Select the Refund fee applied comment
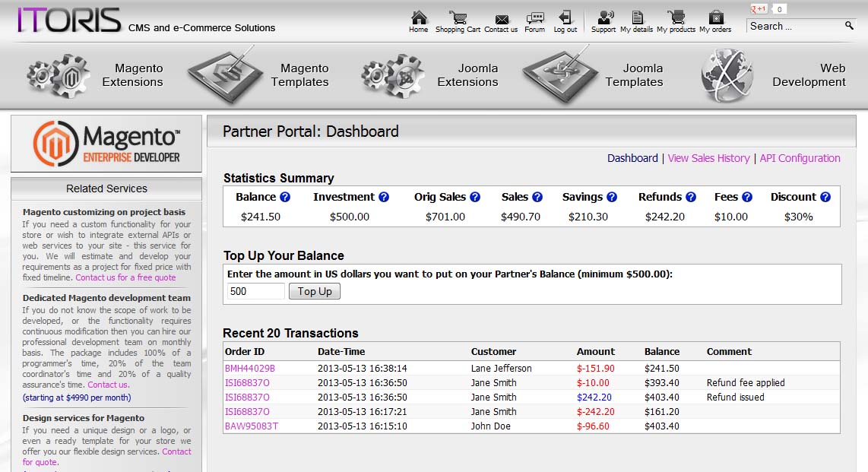 pos(746,383)
